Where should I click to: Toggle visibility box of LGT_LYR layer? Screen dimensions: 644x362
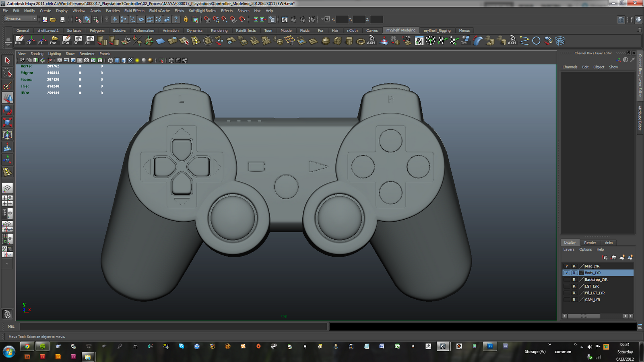[567, 286]
